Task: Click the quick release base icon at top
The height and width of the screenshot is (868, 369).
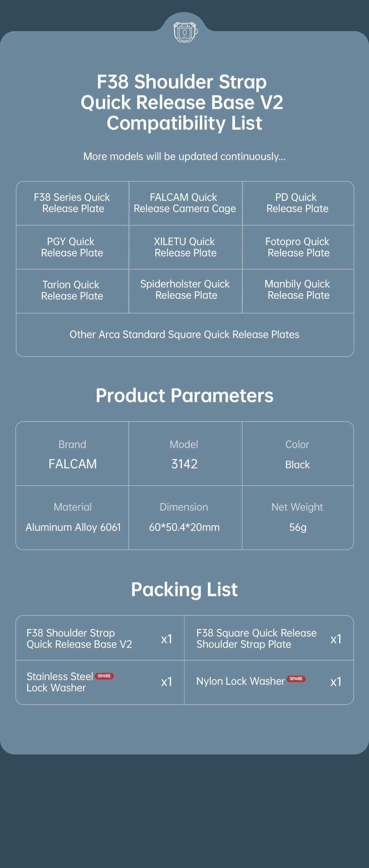Action: (x=185, y=32)
